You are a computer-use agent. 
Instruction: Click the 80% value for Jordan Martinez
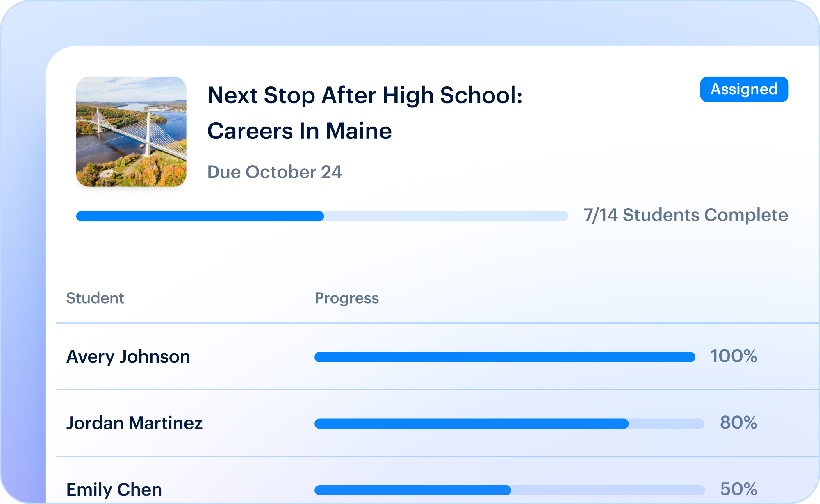tap(739, 422)
